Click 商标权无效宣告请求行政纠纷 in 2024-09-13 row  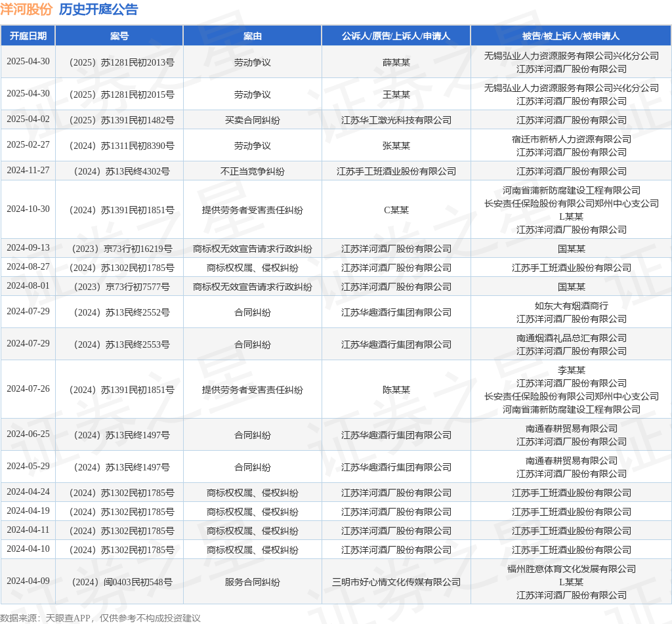(x=253, y=249)
